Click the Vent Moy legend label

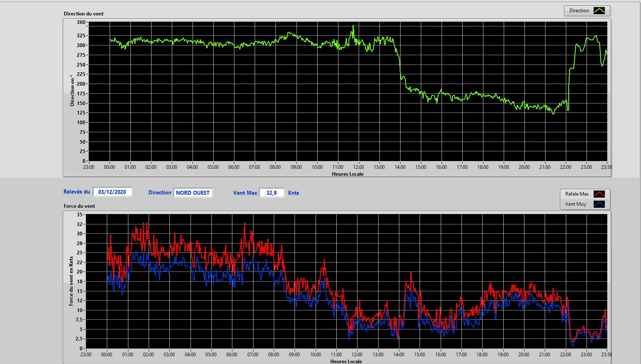tap(576, 204)
